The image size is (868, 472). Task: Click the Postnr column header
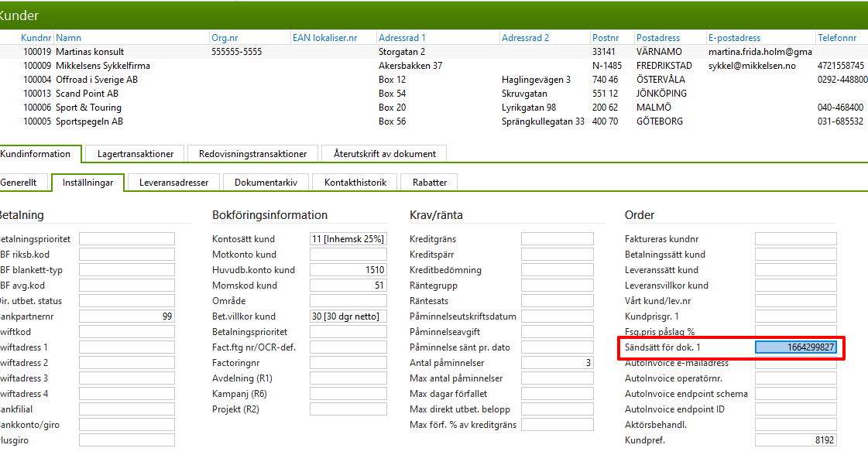pyautogui.click(x=605, y=38)
